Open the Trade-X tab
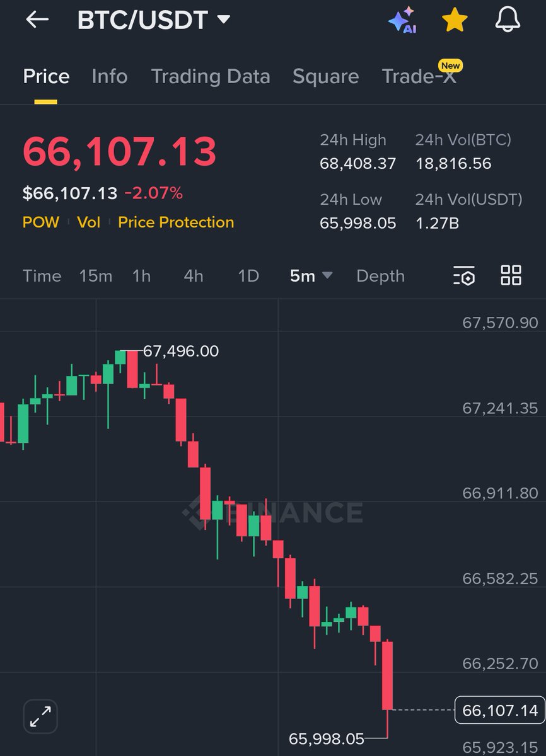Screen dimensions: 546x756 point(419,77)
